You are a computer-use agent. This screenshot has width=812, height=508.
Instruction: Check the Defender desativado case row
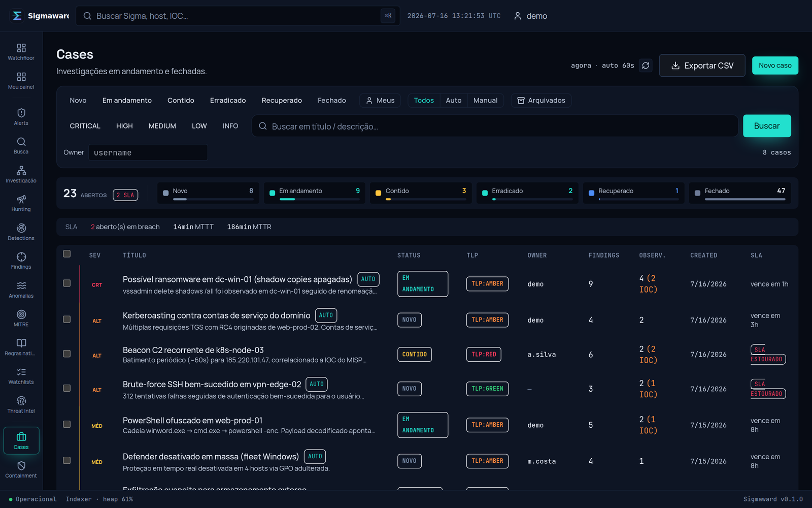click(x=66, y=460)
